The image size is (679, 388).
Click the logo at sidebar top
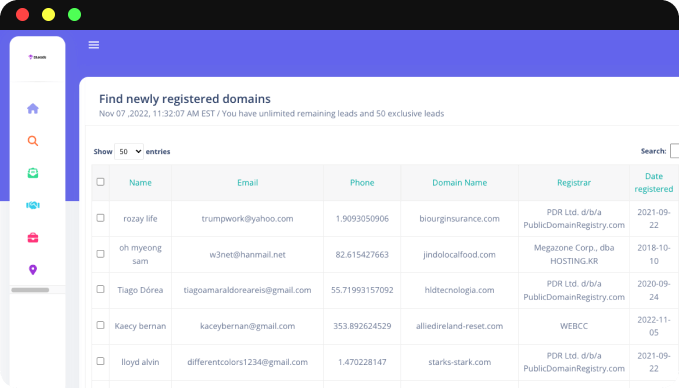pyautogui.click(x=37, y=57)
